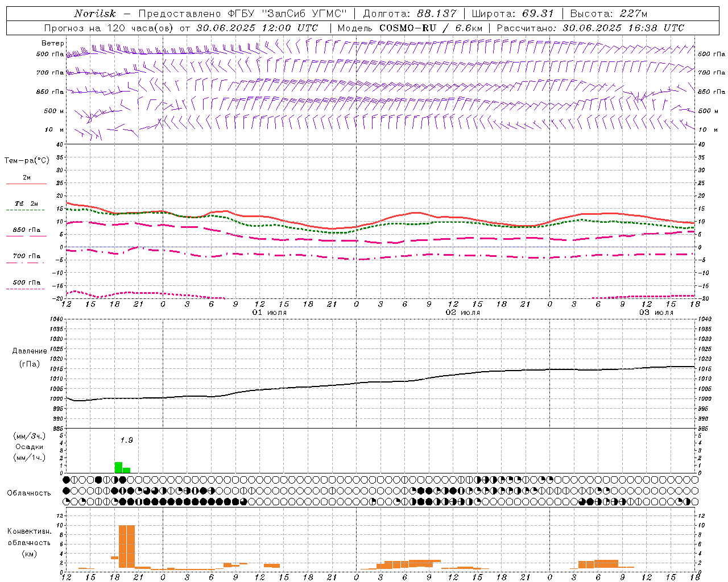
Task: Click the 'Td 2м' dew point legend entry
Action: coord(27,203)
